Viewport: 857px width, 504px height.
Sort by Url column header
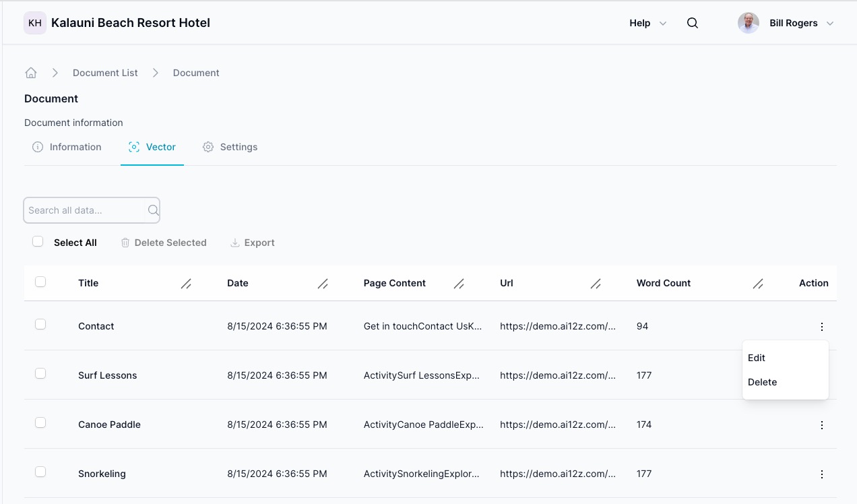coord(507,283)
